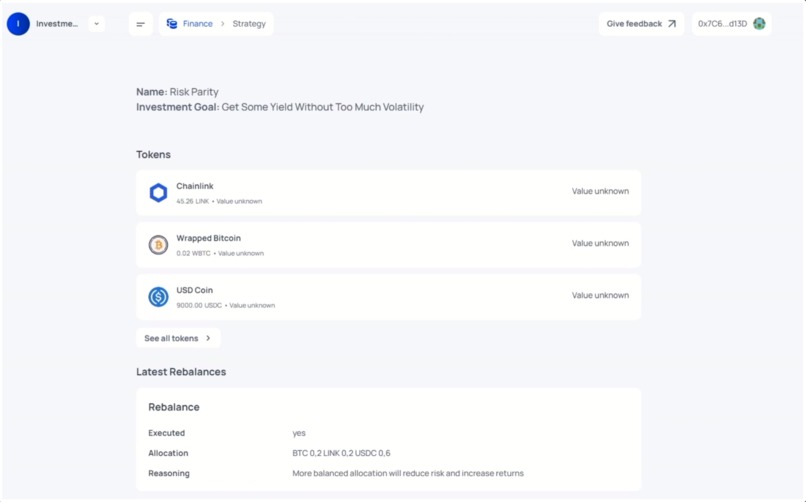Open wallet account 0x7C6...d13D
Viewport: 806px width, 502px height.
[731, 24]
